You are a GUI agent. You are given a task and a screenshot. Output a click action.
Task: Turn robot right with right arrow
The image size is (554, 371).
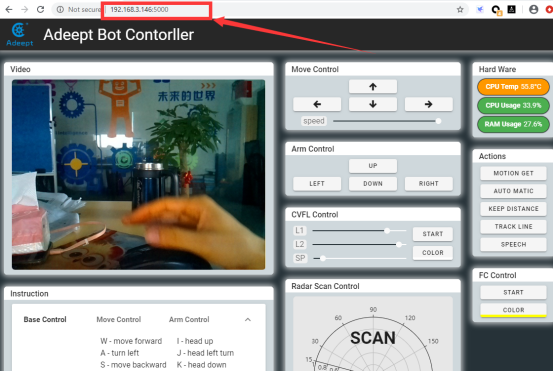pos(429,104)
